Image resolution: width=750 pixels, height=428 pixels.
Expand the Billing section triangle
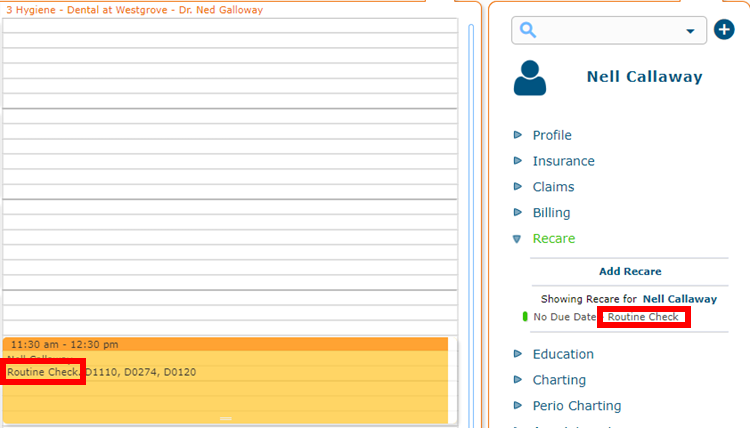pyautogui.click(x=518, y=212)
